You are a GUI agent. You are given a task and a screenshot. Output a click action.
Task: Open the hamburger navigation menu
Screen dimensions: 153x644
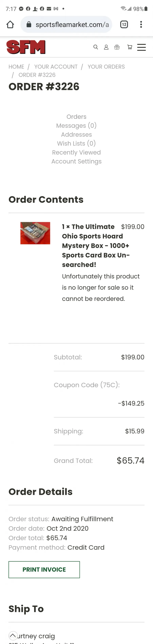click(x=141, y=47)
